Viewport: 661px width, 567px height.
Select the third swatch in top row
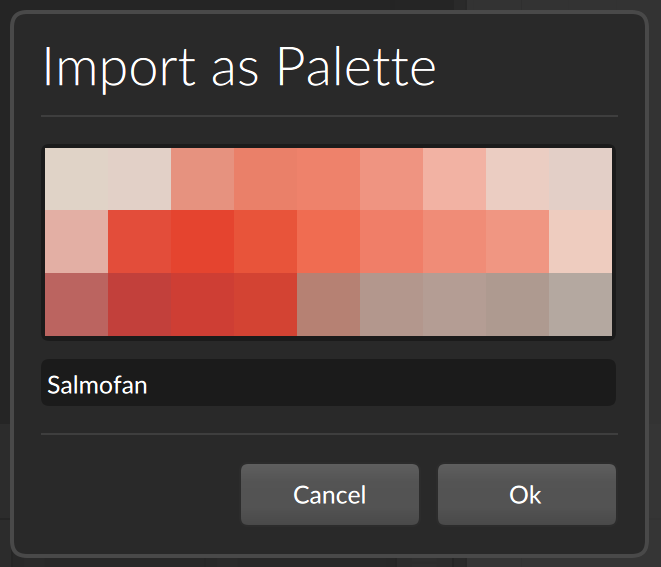tap(202, 179)
